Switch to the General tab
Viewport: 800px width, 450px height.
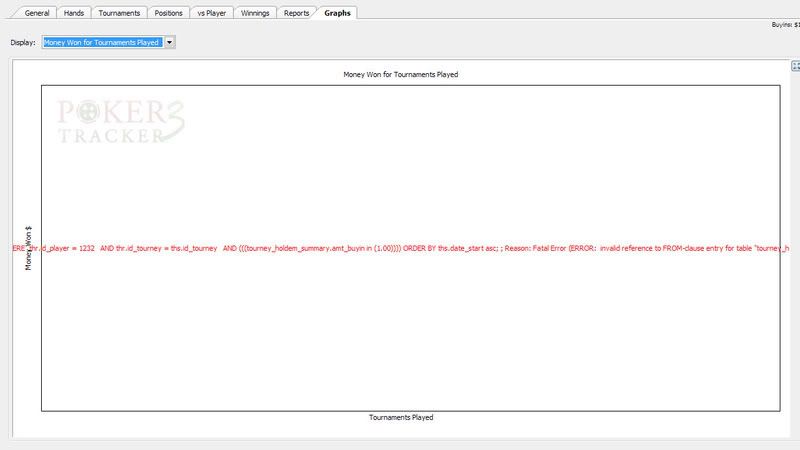click(36, 13)
